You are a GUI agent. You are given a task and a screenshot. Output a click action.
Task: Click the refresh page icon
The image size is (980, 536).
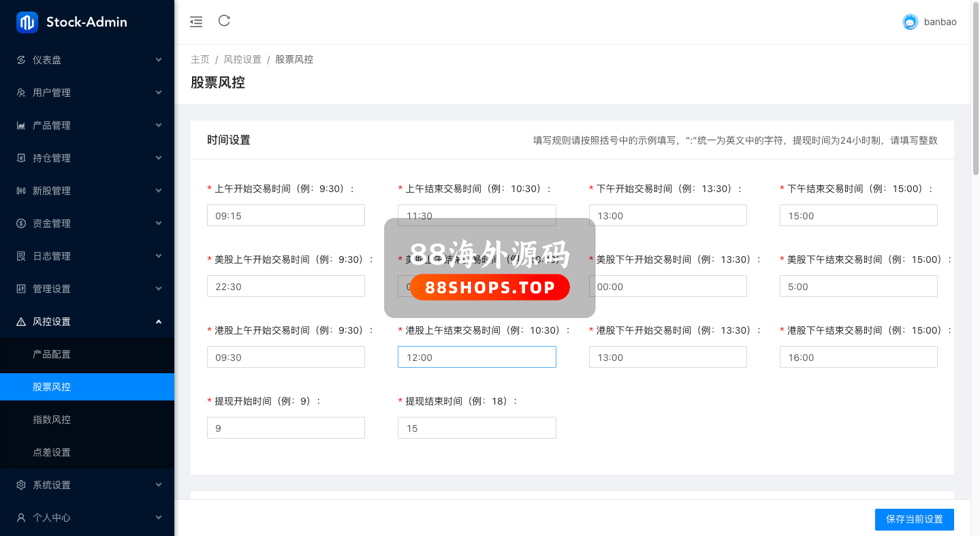(x=224, y=21)
